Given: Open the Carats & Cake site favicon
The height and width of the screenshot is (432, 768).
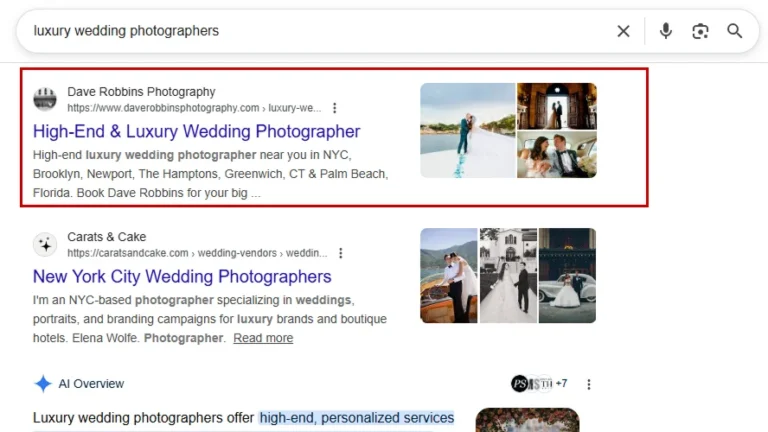Looking at the screenshot, I should [45, 244].
